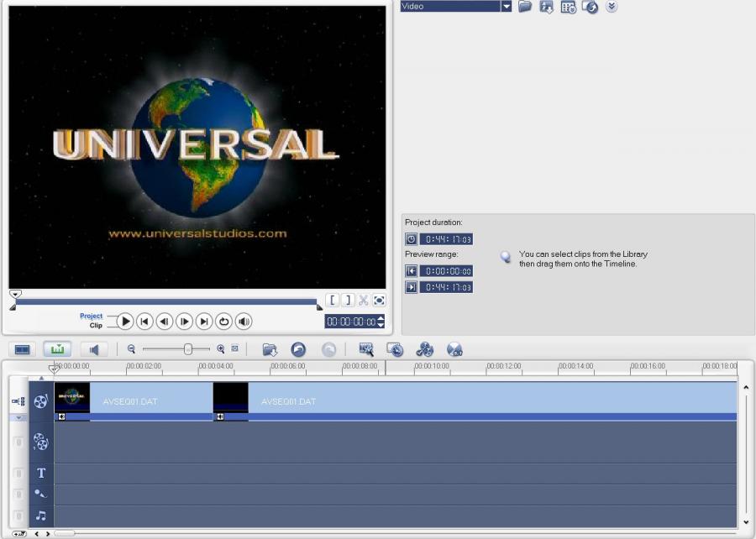Zoom out the timeline with minus magnifier
The height and width of the screenshot is (539, 756).
tap(131, 348)
